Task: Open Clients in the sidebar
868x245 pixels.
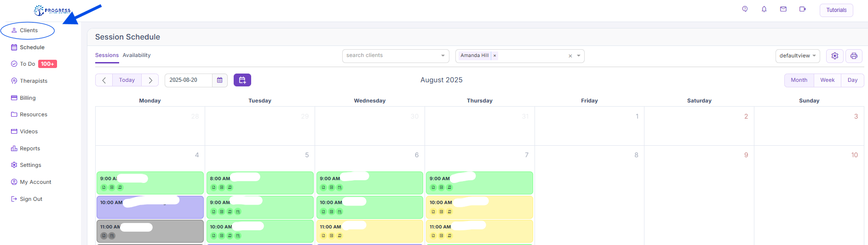Action: click(x=29, y=30)
